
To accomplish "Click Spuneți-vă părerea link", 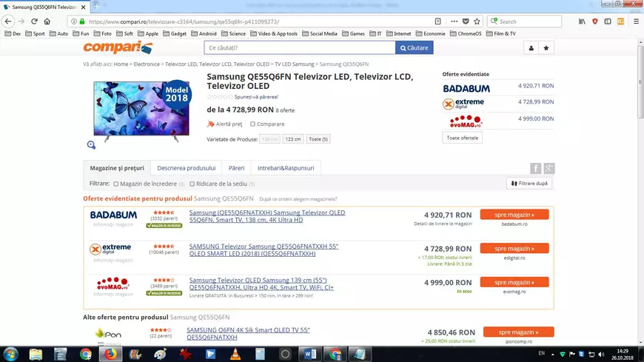I will (256, 97).
